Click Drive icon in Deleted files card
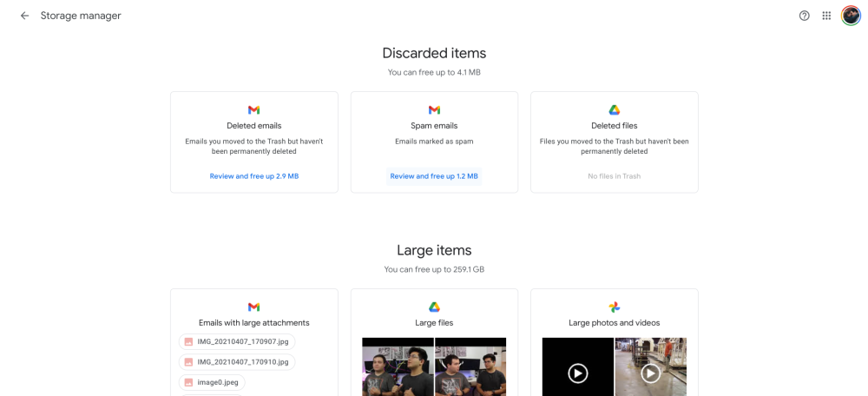Image resolution: width=868 pixels, height=396 pixels. pyautogui.click(x=614, y=110)
